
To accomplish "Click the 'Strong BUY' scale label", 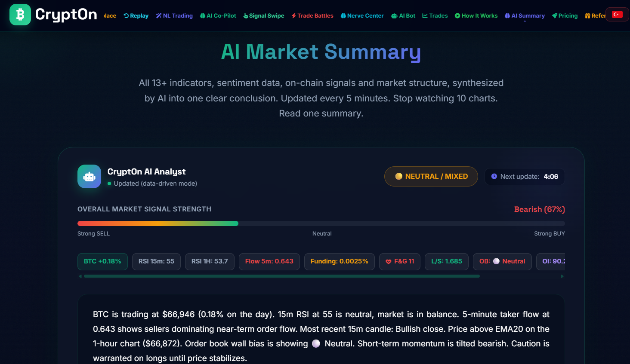I will point(550,234).
